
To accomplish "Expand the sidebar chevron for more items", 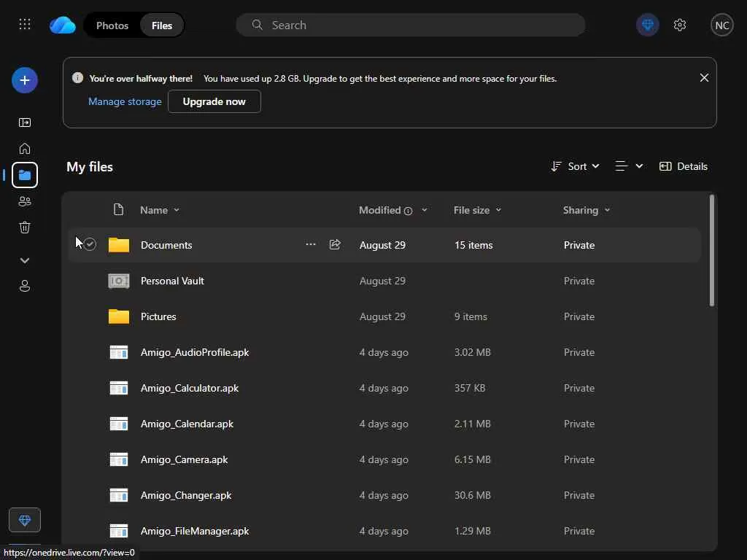I will pyautogui.click(x=25, y=260).
